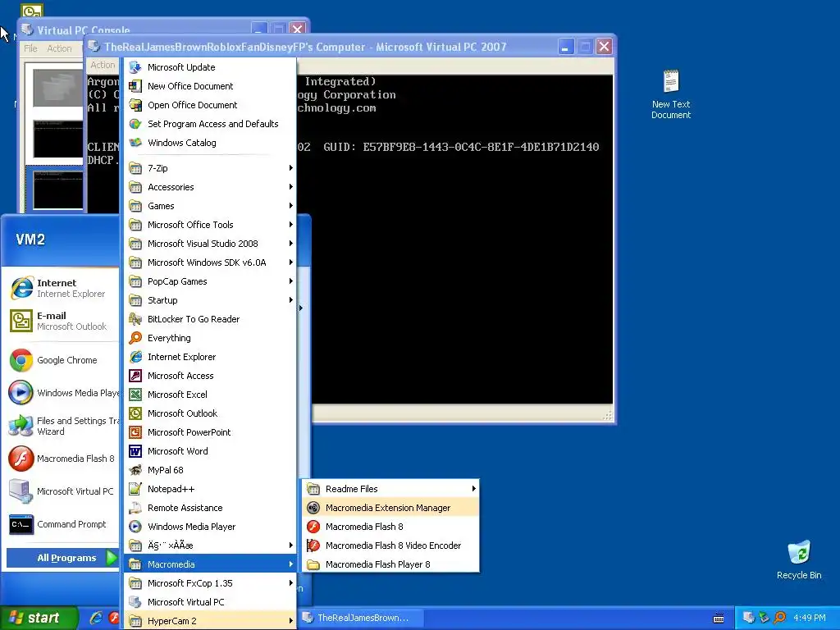The width and height of the screenshot is (840, 630).
Task: Open Google Chrome from the pinned list
Action: click(x=62, y=360)
